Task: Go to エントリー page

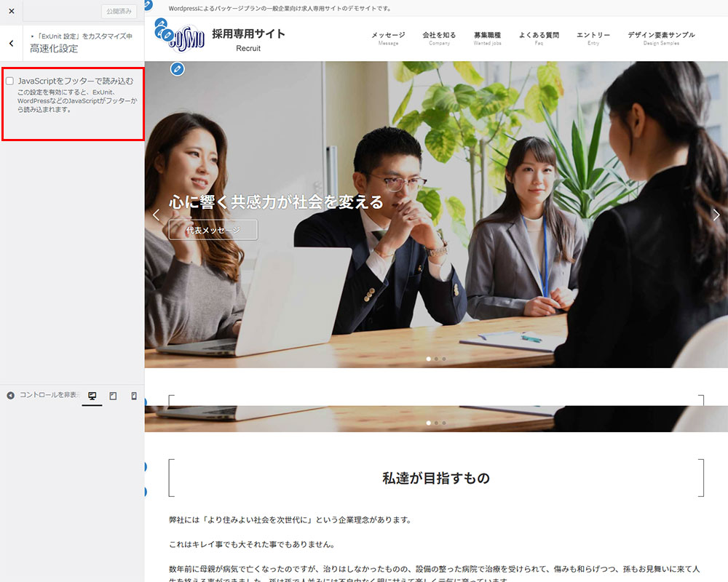Action: coord(593,38)
